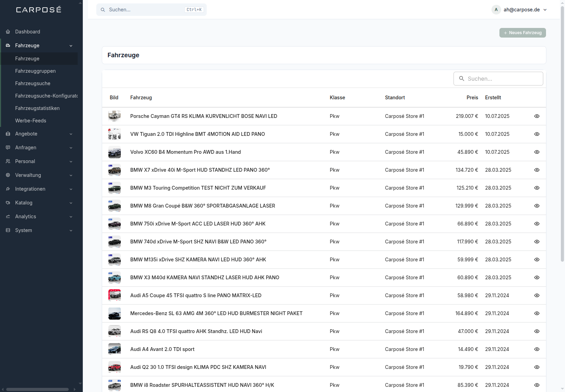
Task: Expand the Anfragen menu chevron
Action: click(71, 148)
